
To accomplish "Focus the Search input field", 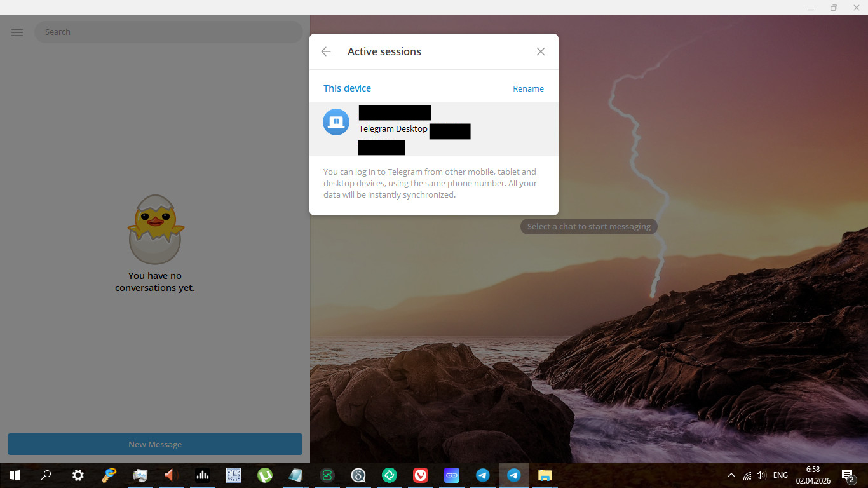I will pos(168,32).
